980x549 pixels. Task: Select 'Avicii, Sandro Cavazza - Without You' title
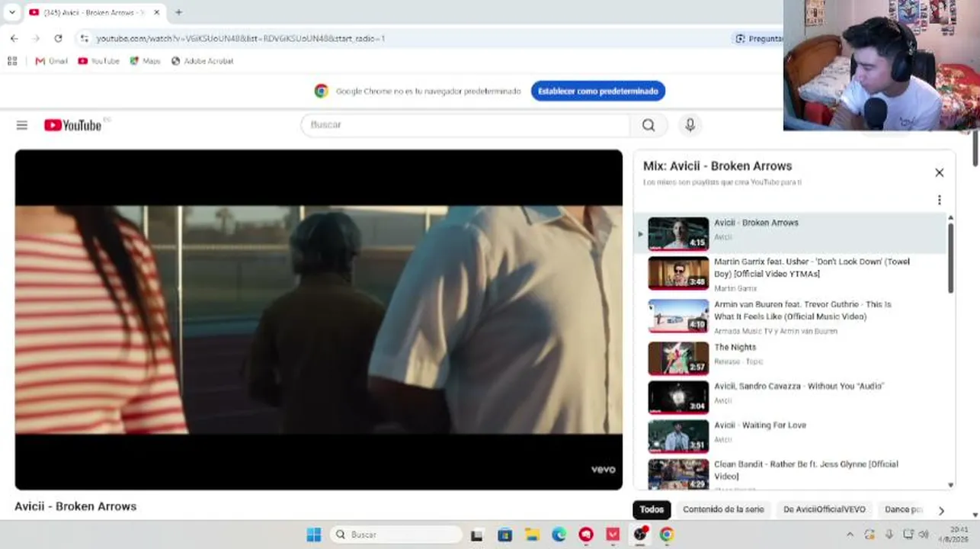pos(799,387)
